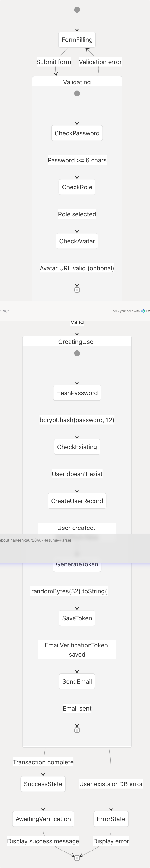
Task: Click the final end-state circle at bottom
Action: tap(77, 858)
